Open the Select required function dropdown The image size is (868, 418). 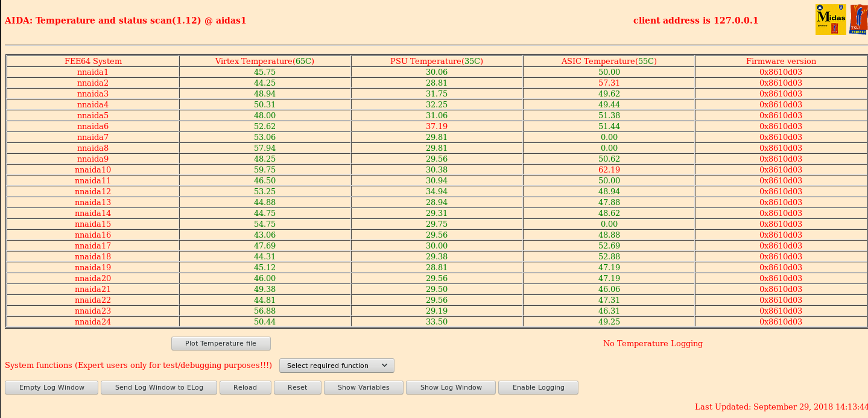tap(337, 366)
